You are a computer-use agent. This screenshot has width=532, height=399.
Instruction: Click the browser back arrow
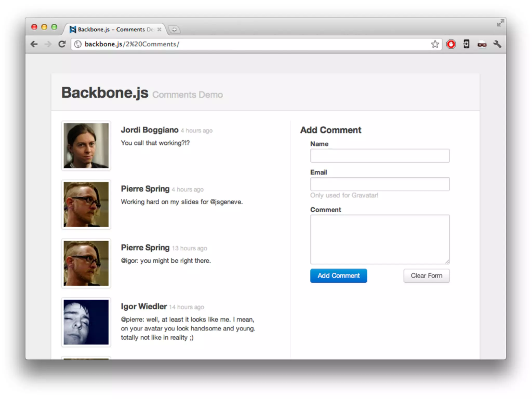point(34,44)
